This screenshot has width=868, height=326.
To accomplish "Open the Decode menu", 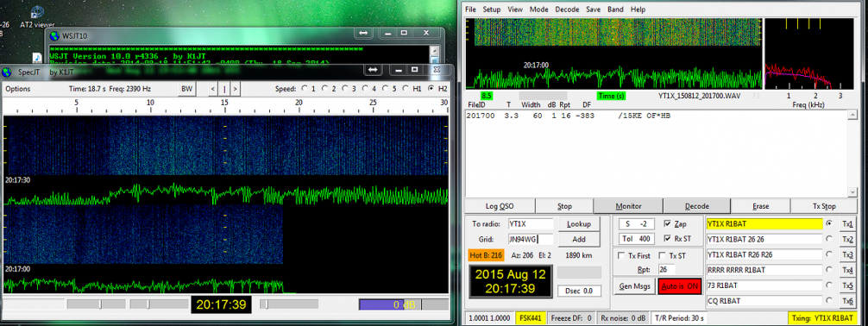I will (x=567, y=9).
